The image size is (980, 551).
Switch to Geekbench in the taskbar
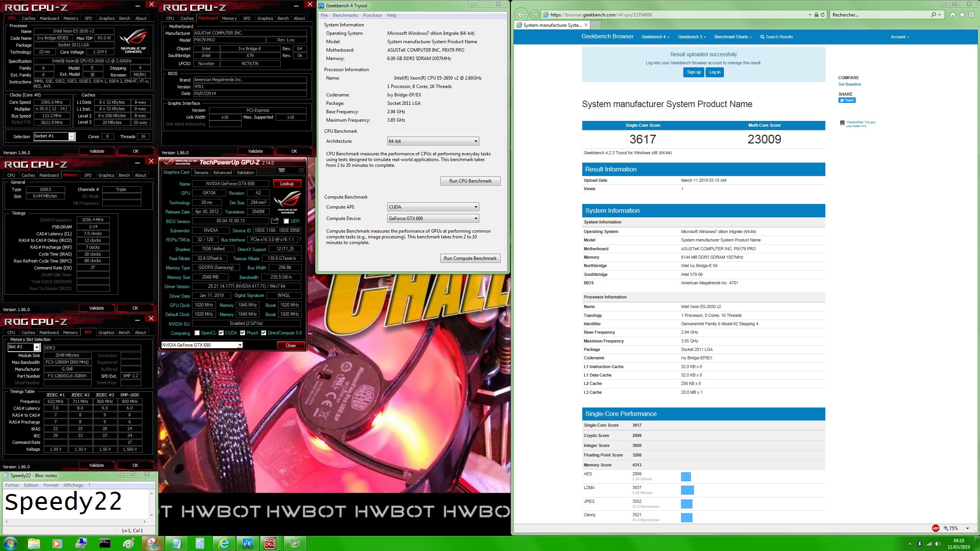pyautogui.click(x=247, y=543)
